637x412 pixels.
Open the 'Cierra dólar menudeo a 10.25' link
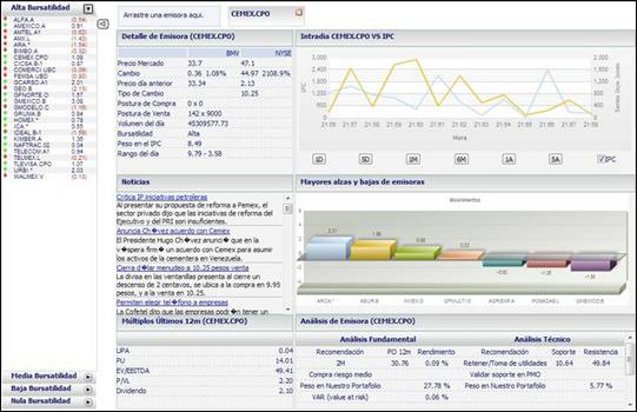(x=182, y=268)
